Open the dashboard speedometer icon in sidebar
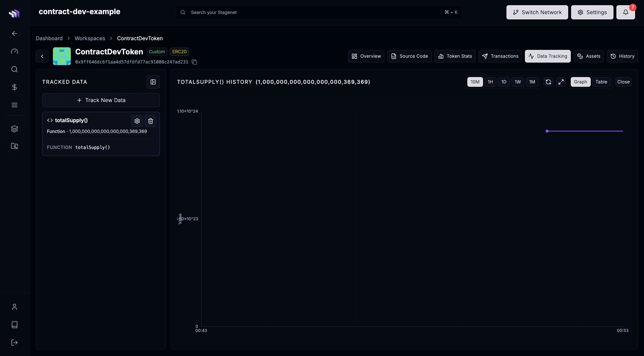The height and width of the screenshot is (356, 644). click(14, 51)
